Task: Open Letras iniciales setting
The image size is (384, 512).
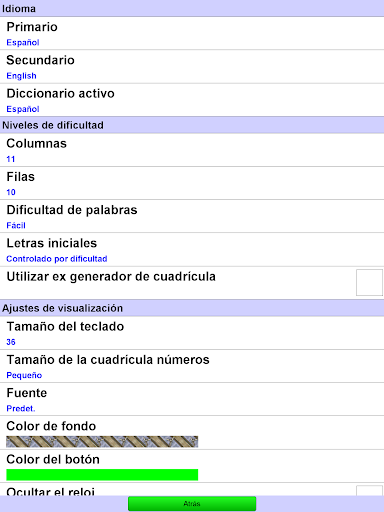Action: pos(192,250)
